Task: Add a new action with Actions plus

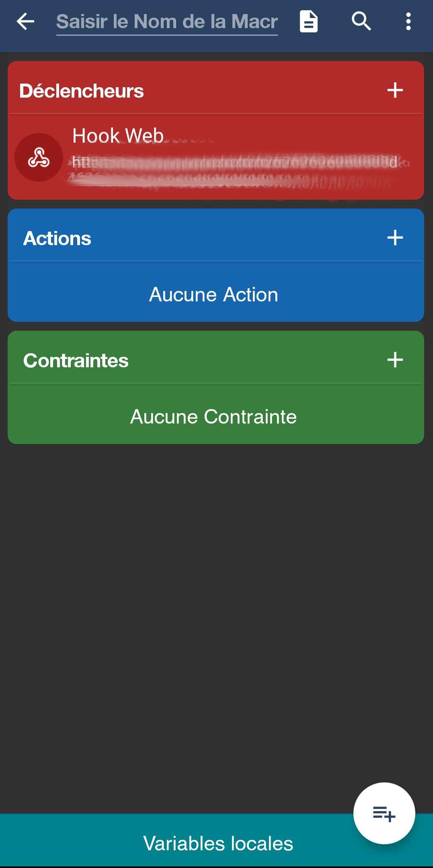Action: [x=395, y=237]
